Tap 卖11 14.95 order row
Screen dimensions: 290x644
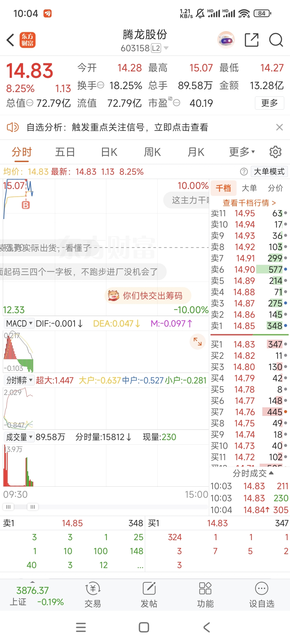click(x=249, y=213)
